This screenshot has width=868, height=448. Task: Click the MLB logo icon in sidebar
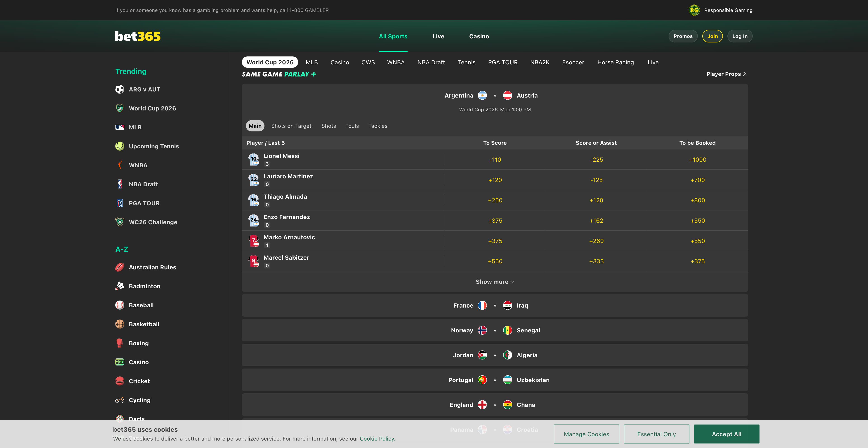coord(120,127)
